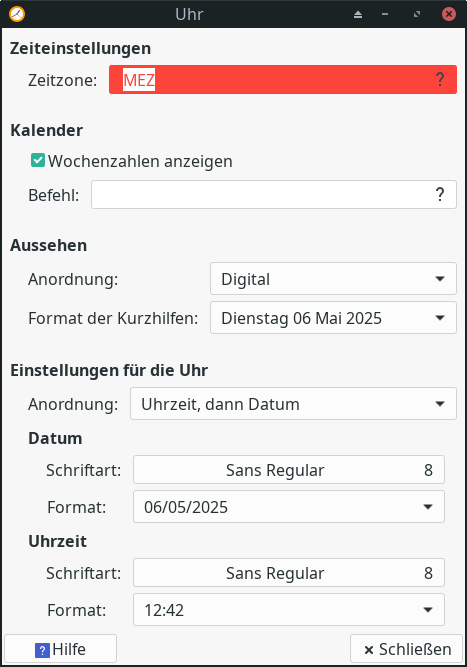Open the Format der Kurzhilfen dropdown
This screenshot has height=667, width=467.
(x=333, y=318)
